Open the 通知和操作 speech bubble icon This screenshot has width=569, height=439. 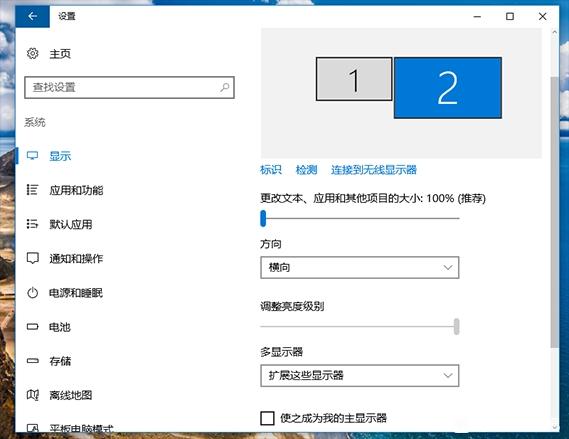33,258
